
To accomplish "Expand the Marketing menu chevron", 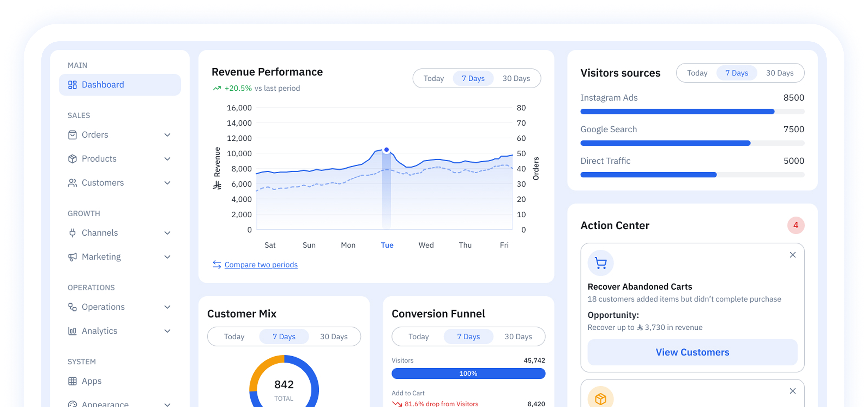I will [167, 257].
